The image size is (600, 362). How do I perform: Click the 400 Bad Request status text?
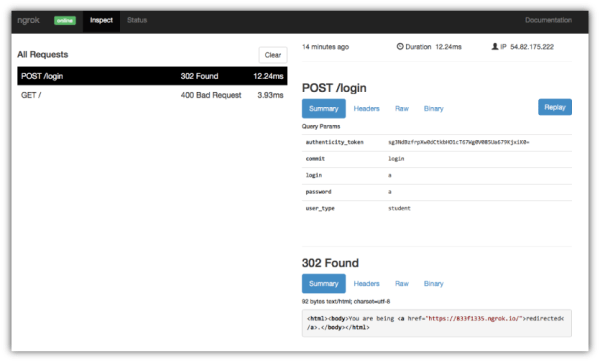coord(211,95)
